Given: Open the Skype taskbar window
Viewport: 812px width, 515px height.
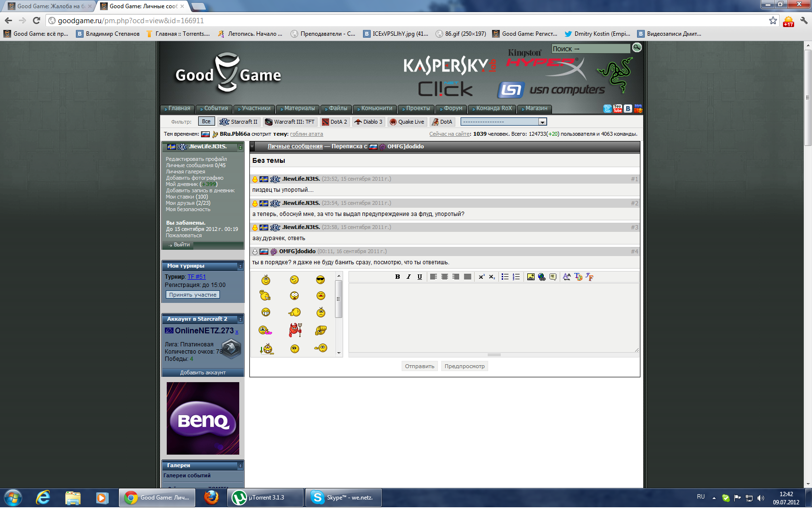Looking at the screenshot, I should (343, 498).
